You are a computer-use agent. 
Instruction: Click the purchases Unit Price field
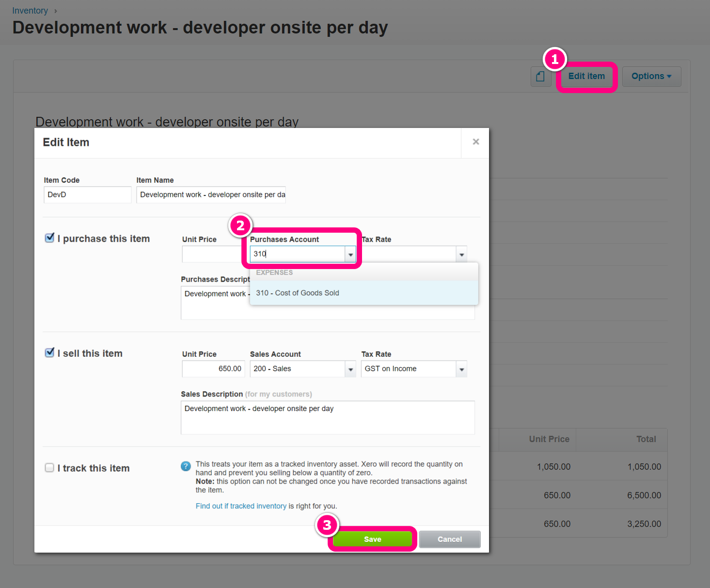[x=213, y=254]
